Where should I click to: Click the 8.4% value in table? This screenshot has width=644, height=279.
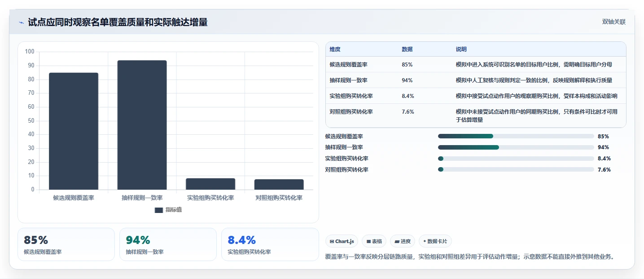408,96
